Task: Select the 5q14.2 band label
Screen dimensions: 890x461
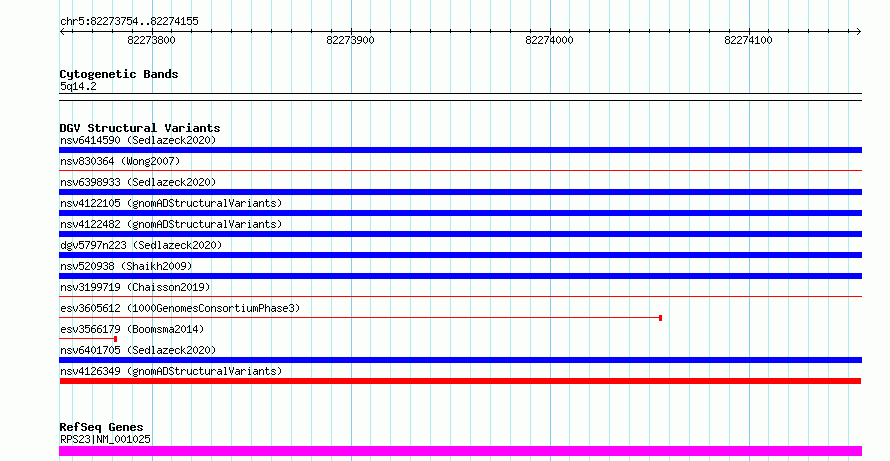Action: [x=78, y=86]
